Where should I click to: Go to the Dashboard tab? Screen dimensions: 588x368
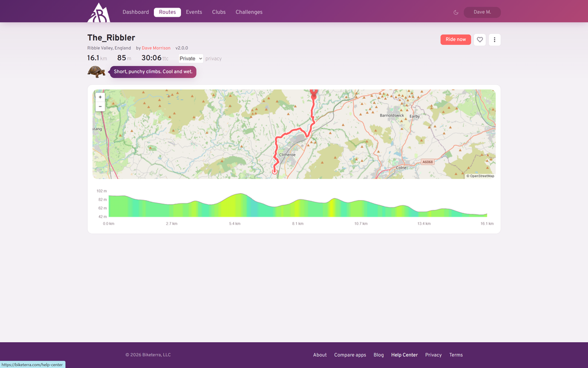pos(136,13)
